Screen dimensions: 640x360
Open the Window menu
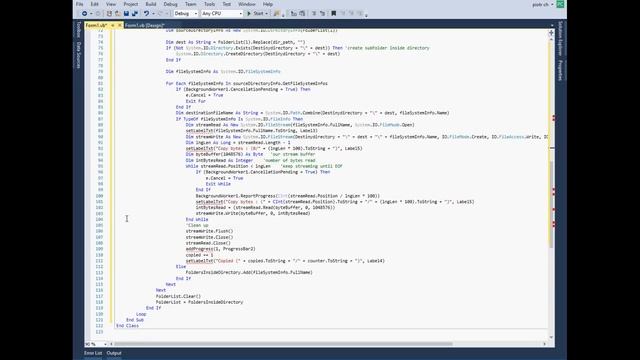click(247, 4)
